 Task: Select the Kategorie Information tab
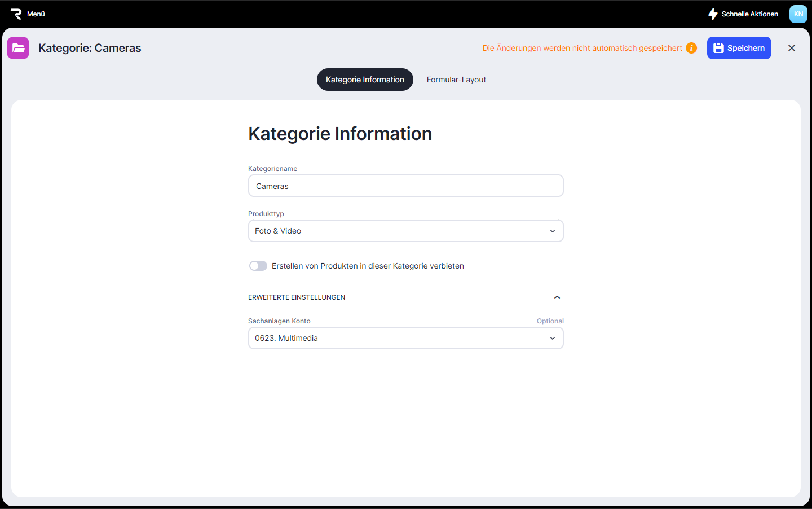point(365,80)
